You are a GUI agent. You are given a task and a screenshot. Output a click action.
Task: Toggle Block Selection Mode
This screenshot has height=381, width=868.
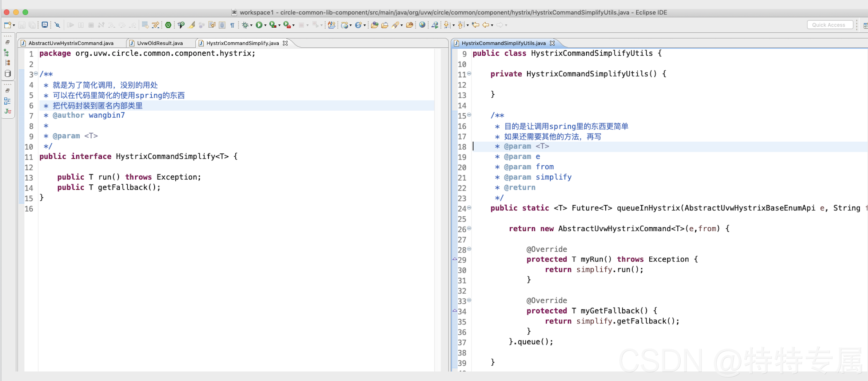(222, 25)
